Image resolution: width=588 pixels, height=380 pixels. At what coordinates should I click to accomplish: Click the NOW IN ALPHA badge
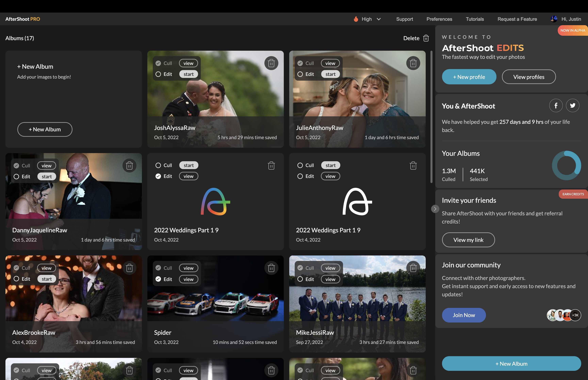(x=573, y=30)
